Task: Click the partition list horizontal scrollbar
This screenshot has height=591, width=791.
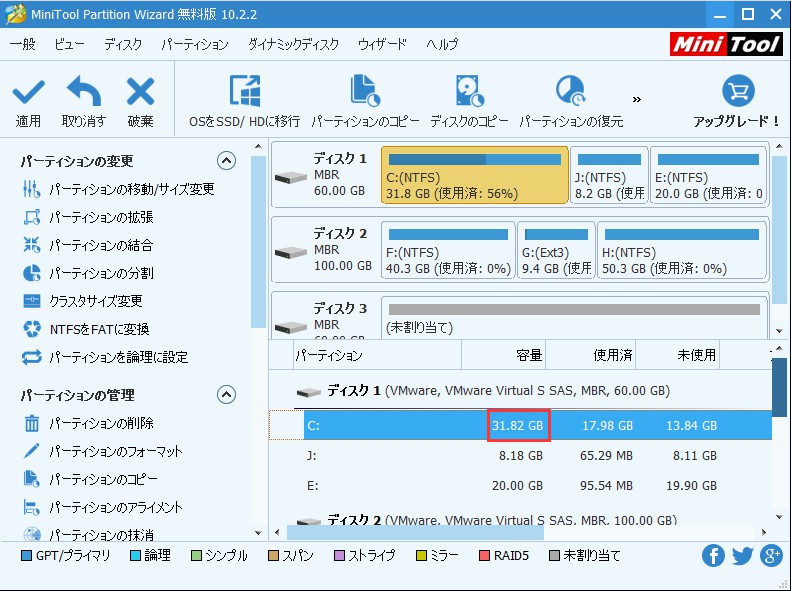Action: [415, 533]
